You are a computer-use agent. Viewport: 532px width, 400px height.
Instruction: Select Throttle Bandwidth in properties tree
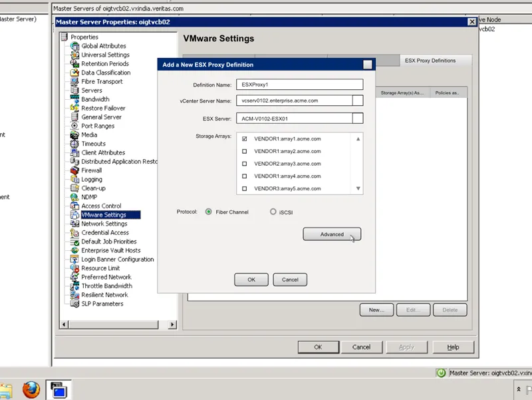pyautogui.click(x=107, y=286)
